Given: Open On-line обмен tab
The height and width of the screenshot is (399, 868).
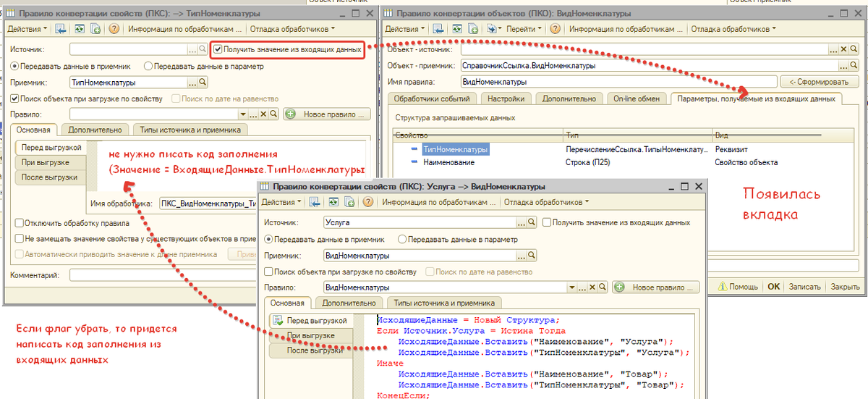Looking at the screenshot, I should click(637, 98).
